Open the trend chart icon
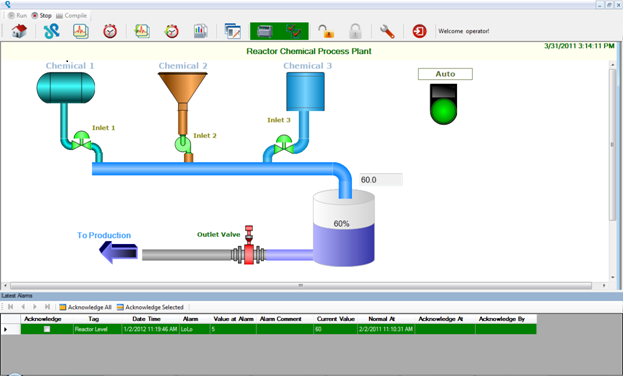The image size is (624, 377). [x=81, y=31]
